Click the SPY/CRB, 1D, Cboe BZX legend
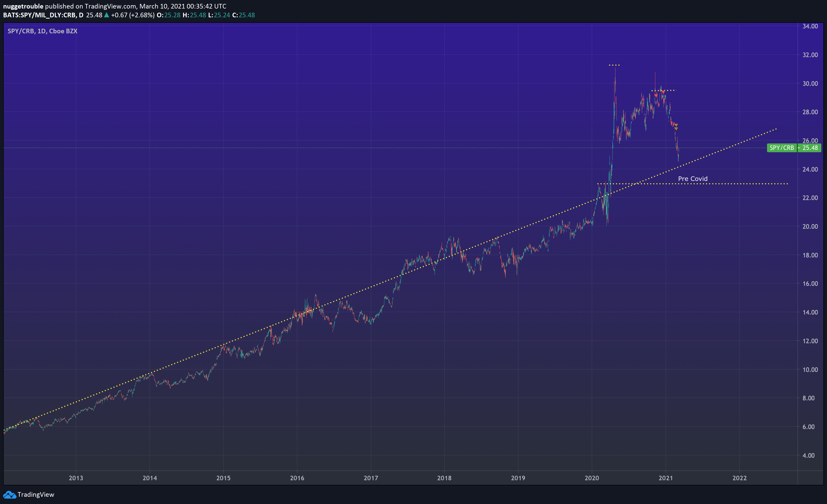Image resolution: width=827 pixels, height=504 pixels. 43,31
